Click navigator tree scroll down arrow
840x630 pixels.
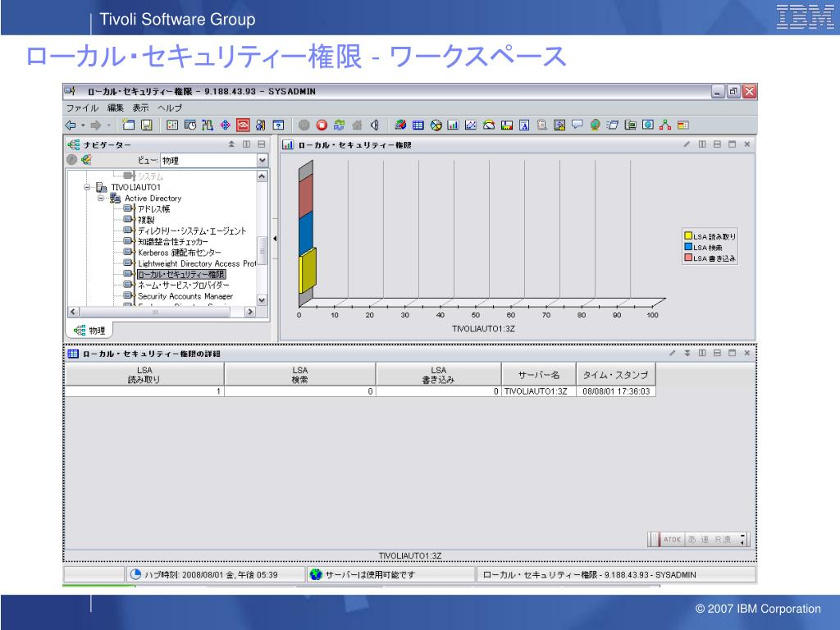262,300
